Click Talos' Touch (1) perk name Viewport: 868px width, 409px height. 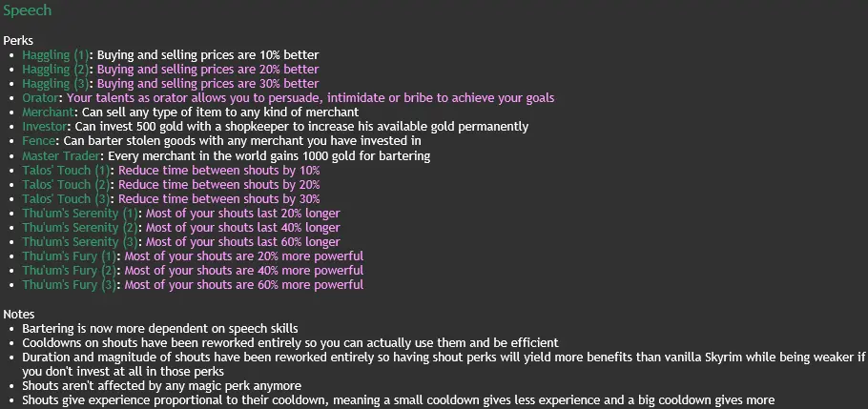coord(66,171)
